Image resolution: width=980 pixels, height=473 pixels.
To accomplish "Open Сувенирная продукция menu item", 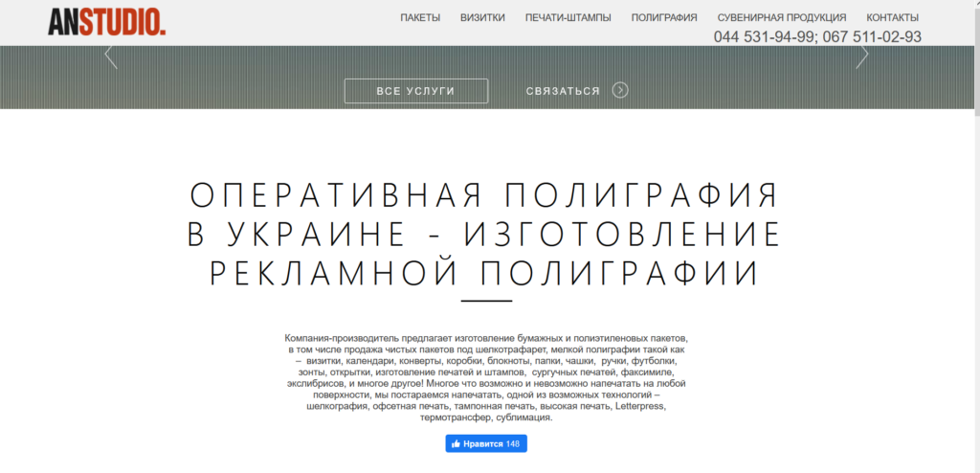I will pos(782,17).
